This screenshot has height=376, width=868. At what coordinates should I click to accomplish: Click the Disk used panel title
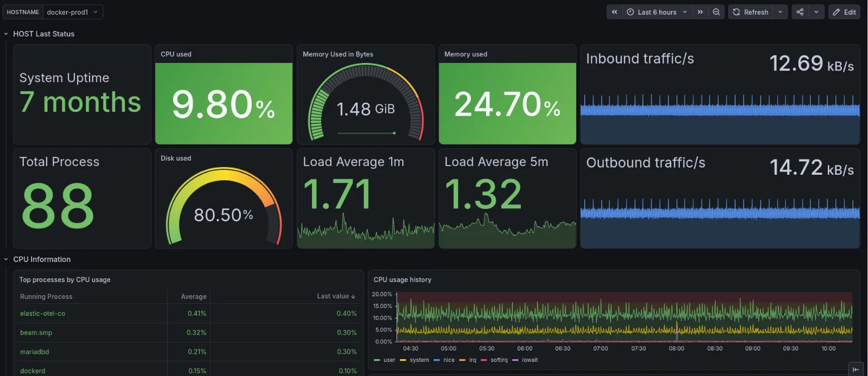(176, 158)
